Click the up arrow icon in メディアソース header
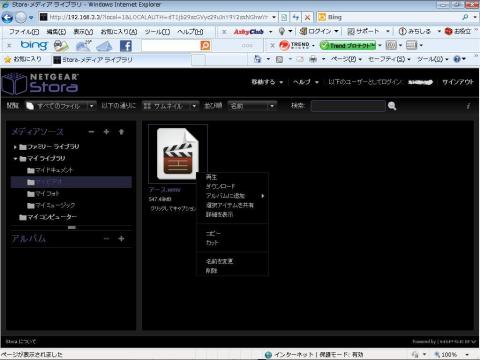The height and width of the screenshot is (360, 480). tap(121, 132)
